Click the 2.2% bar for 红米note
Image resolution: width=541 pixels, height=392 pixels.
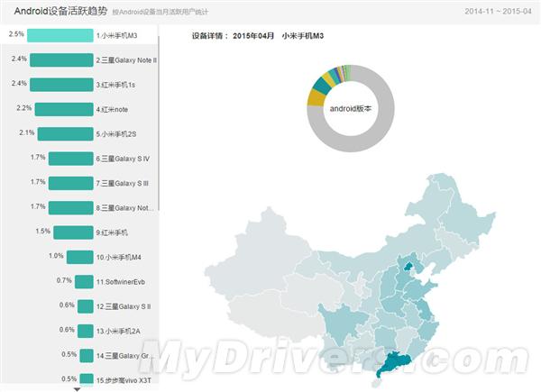click(x=64, y=109)
